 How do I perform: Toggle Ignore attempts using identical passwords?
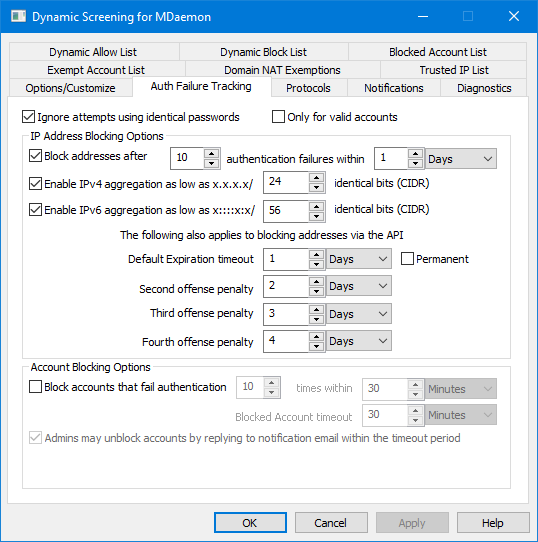(x=28, y=117)
